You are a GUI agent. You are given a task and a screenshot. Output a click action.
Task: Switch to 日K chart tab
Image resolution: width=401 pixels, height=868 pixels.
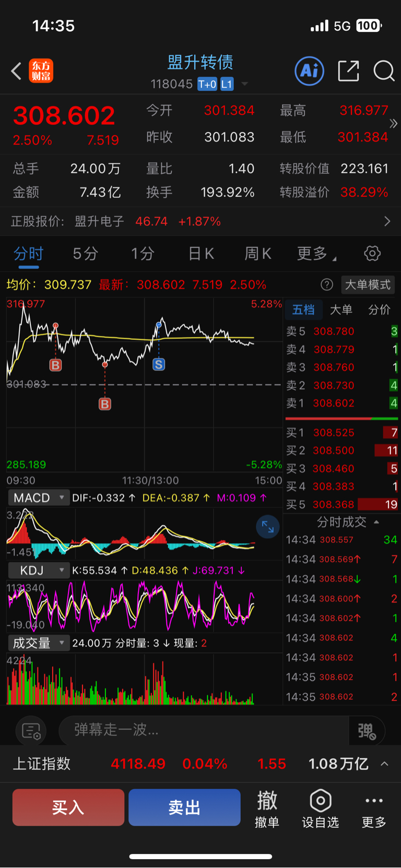tap(200, 254)
